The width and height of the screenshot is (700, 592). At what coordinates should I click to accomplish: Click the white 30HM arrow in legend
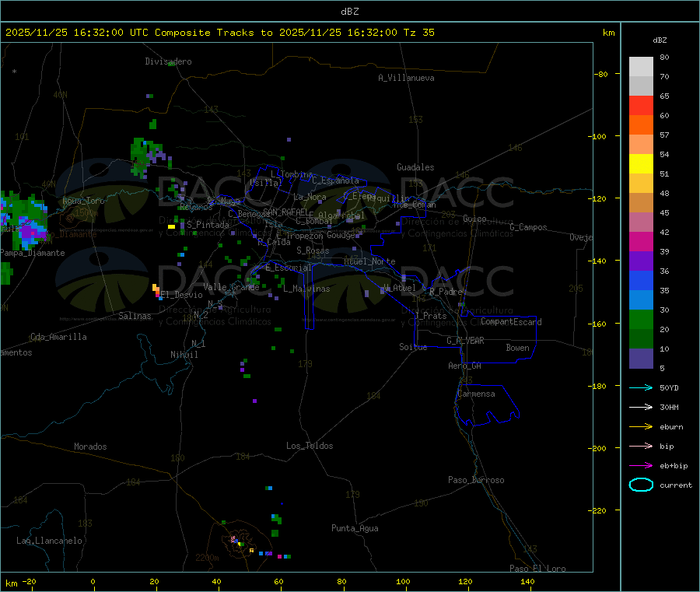pos(641,407)
